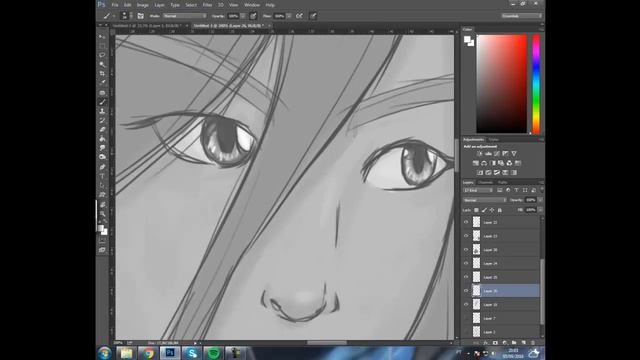Select the Pen tool
640x360 pixels.
(x=102, y=167)
